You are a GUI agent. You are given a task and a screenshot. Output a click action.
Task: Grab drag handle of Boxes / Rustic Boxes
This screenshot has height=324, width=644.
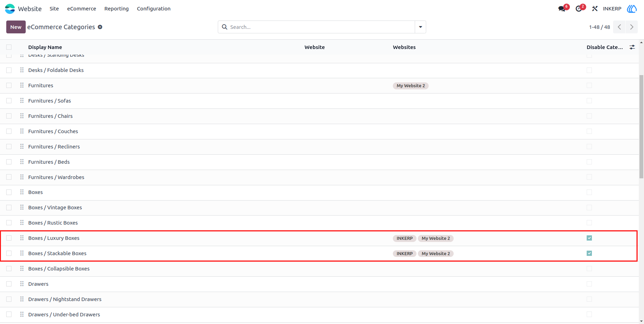(x=22, y=223)
